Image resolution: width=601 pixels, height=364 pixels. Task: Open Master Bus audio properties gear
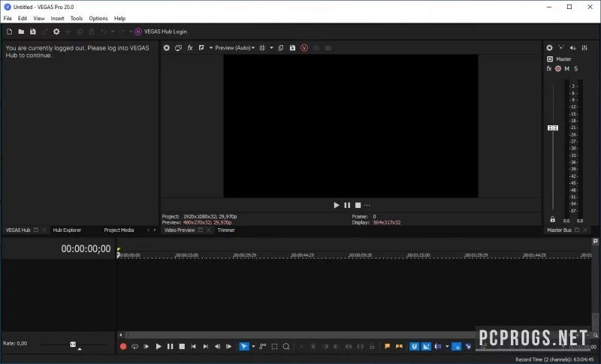(549, 48)
